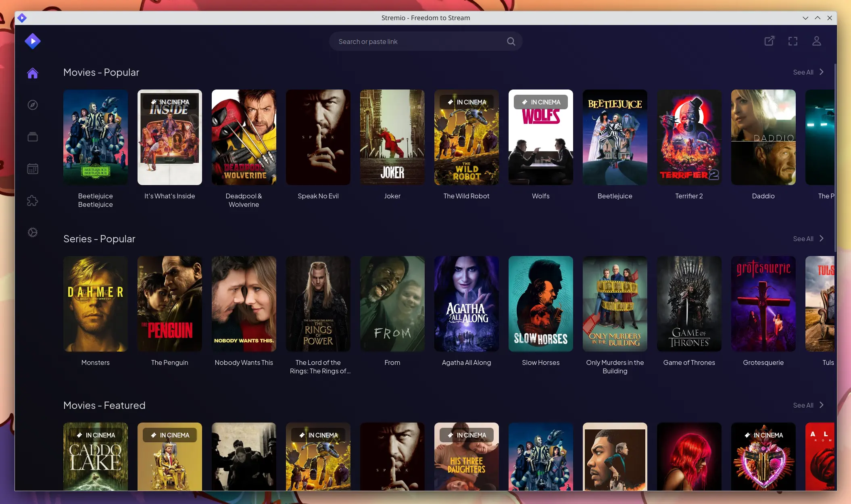851x504 pixels.
Task: Click See All for Movies - Featured
Action: [x=803, y=405]
